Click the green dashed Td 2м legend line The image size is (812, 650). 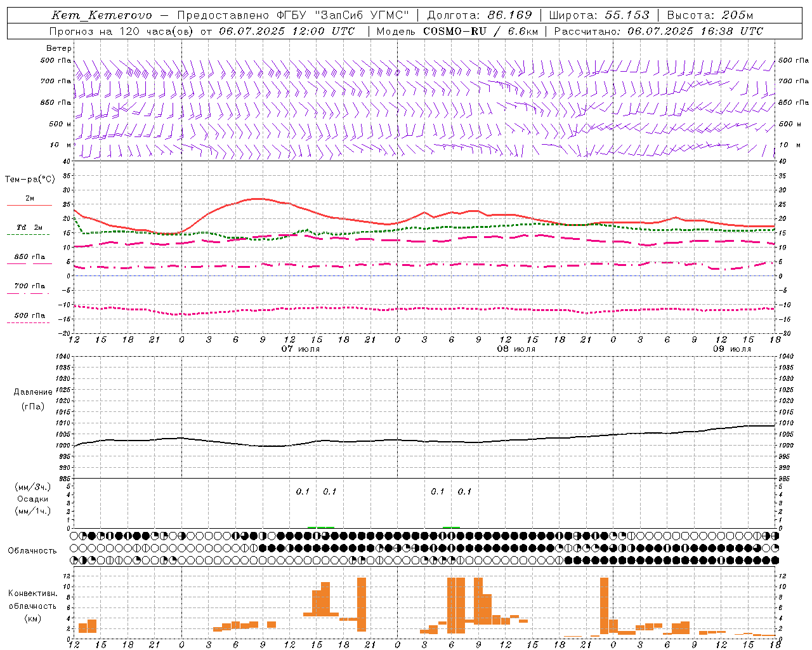28,235
